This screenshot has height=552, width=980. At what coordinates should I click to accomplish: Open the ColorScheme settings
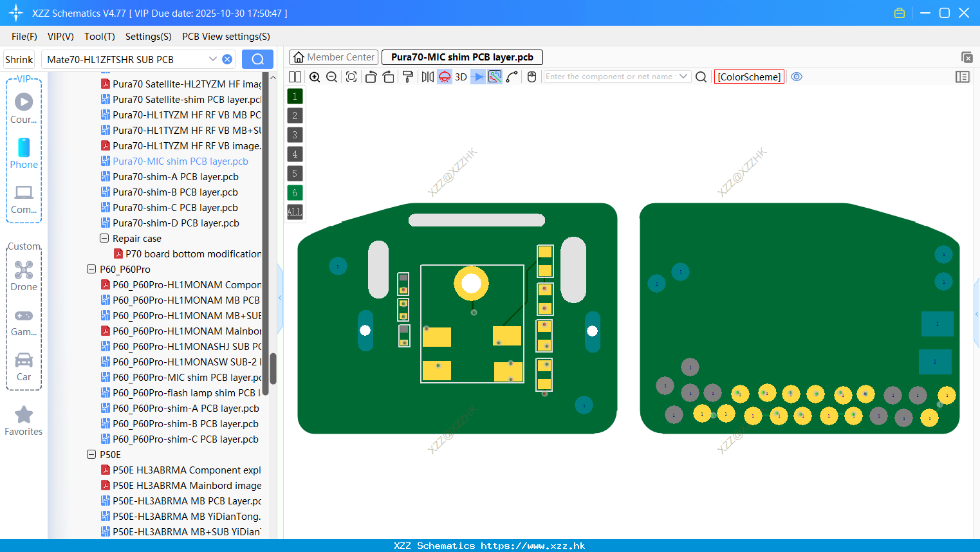[749, 77]
